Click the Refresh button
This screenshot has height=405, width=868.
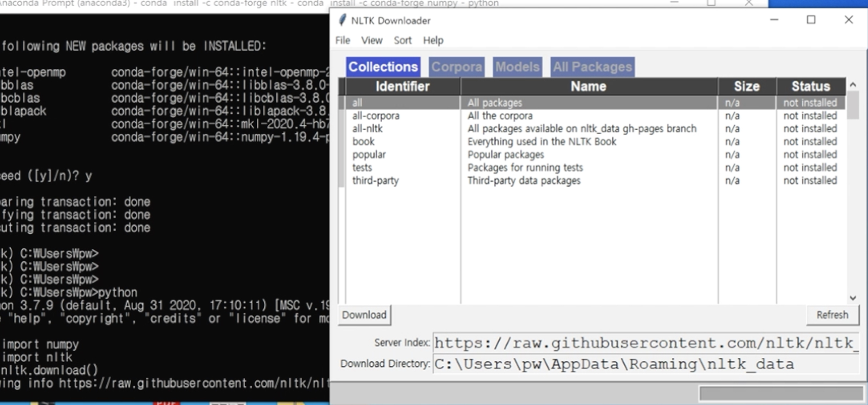tap(832, 315)
